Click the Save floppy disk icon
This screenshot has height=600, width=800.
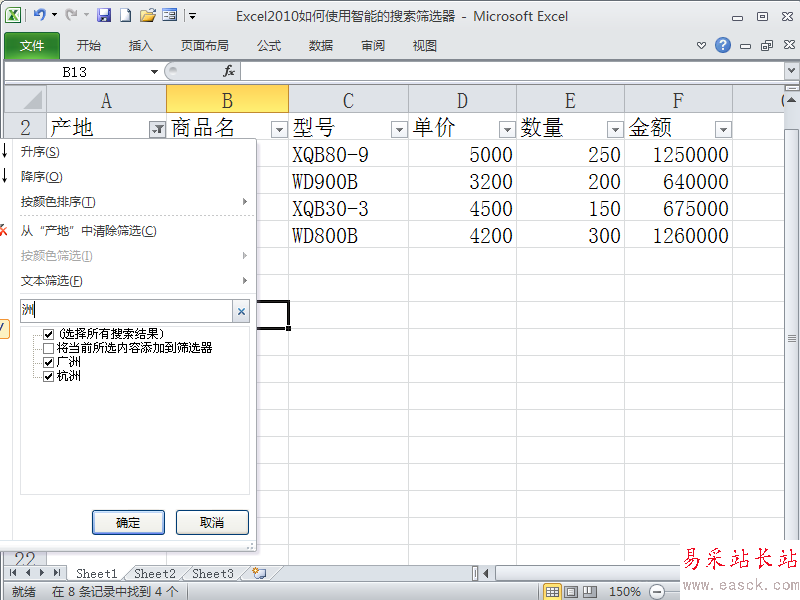104,15
